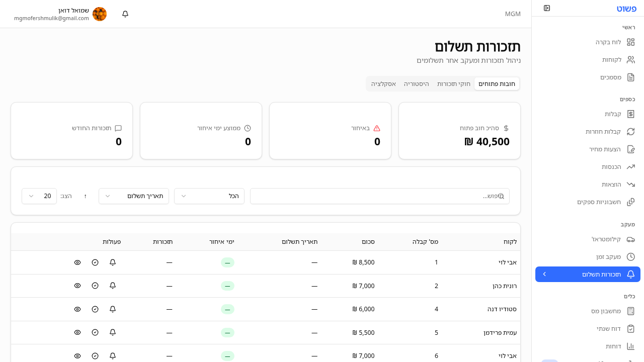Select the הוצאות expenses icon
Viewport: 644px width, 362px height.
point(631,184)
